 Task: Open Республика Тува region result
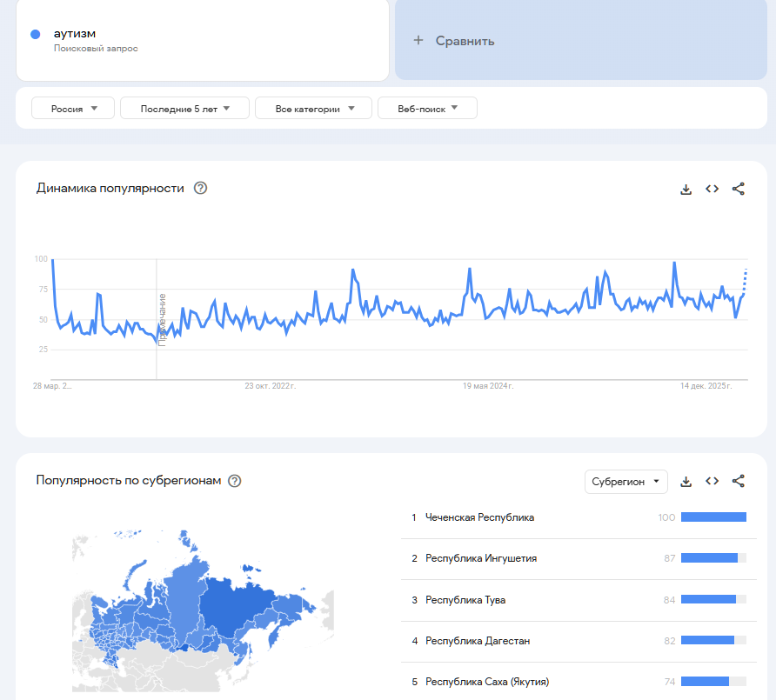pos(465,600)
